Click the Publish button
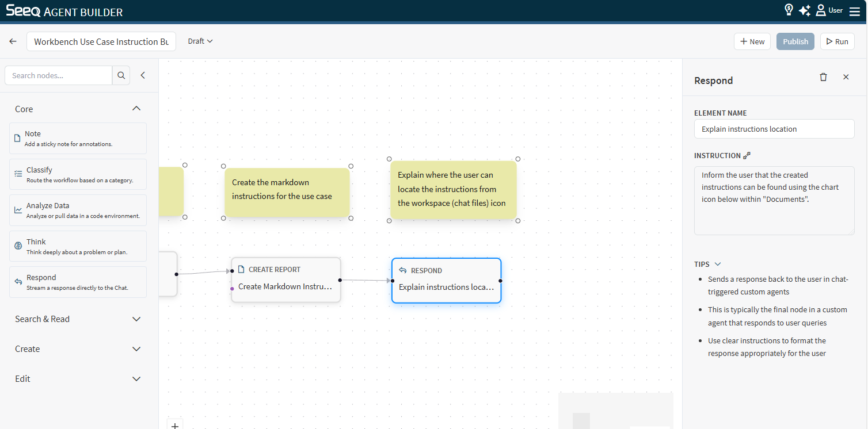Viewport: 868px width, 429px height. pyautogui.click(x=795, y=41)
